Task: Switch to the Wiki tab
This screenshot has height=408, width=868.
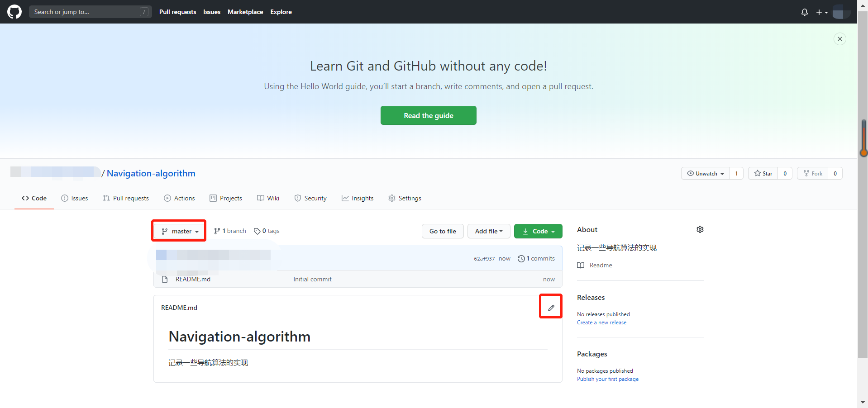Action: (268, 198)
